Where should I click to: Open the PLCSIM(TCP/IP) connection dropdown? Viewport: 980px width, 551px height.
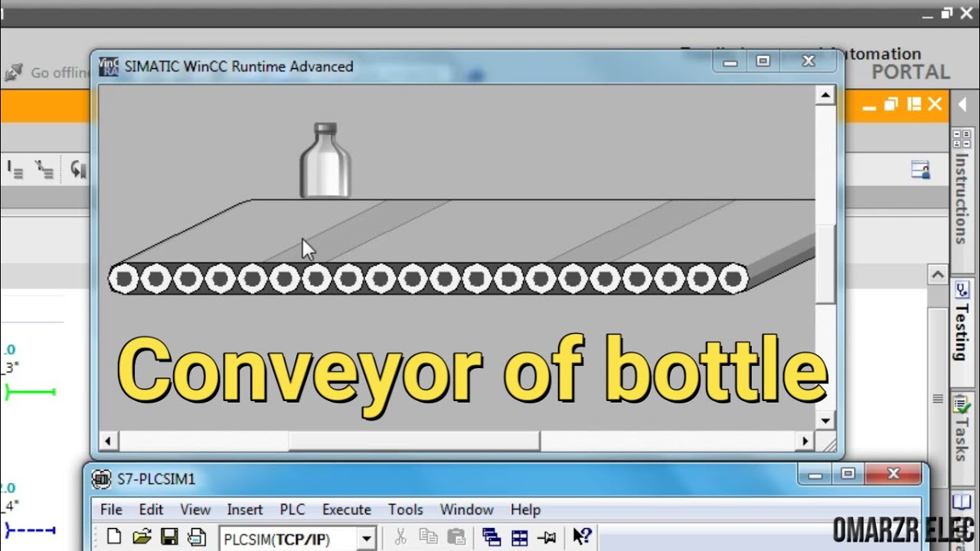(367, 539)
